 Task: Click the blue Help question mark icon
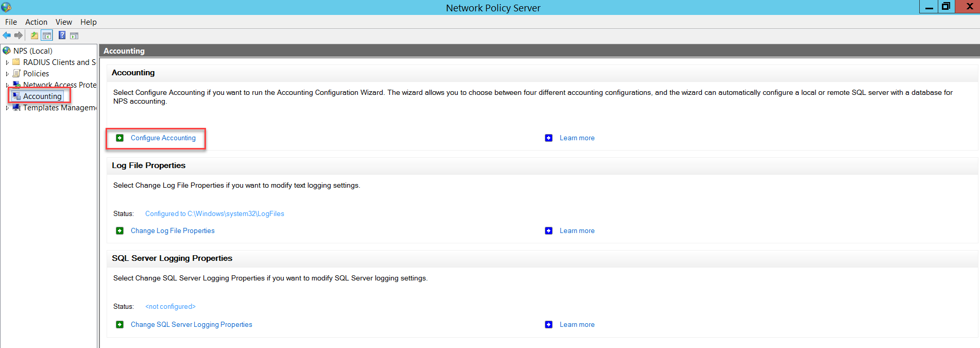[x=62, y=35]
